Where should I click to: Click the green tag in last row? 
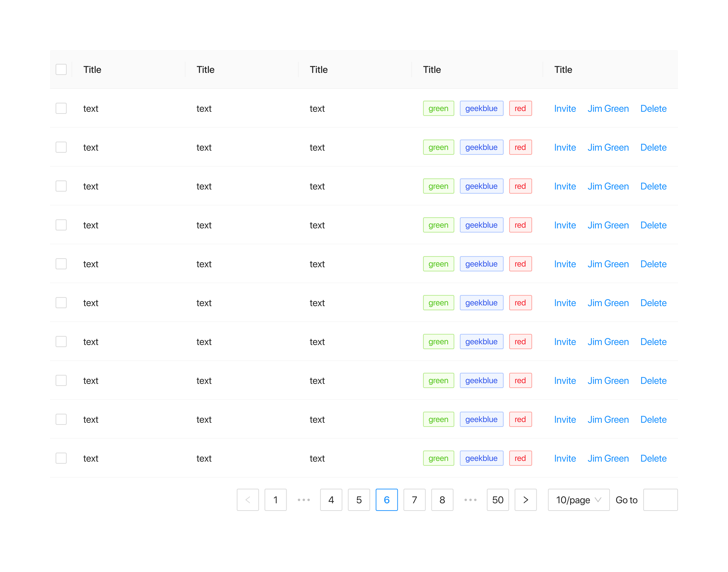click(438, 458)
